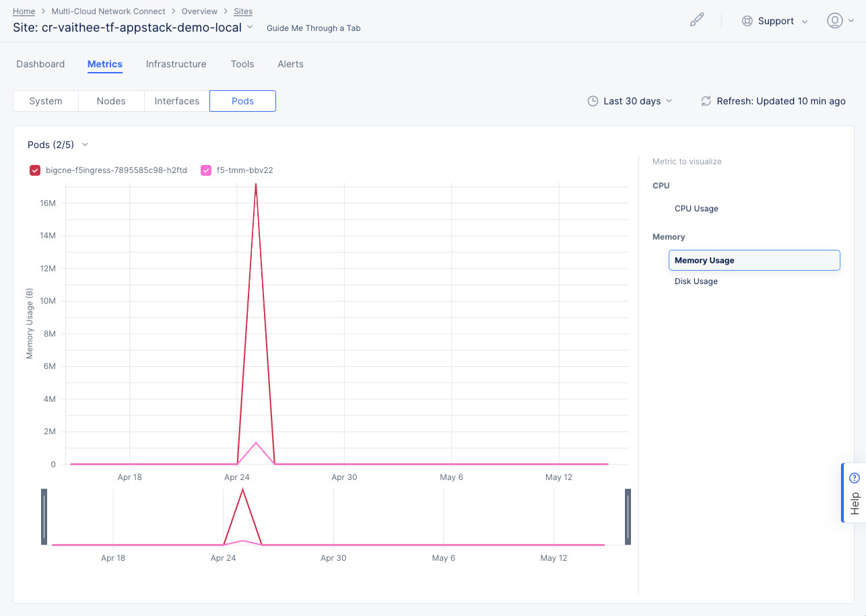This screenshot has width=866, height=616.
Task: Uncheck the bigcne-f5ingress-7895585c98-h2ftd pod
Action: [x=34, y=170]
